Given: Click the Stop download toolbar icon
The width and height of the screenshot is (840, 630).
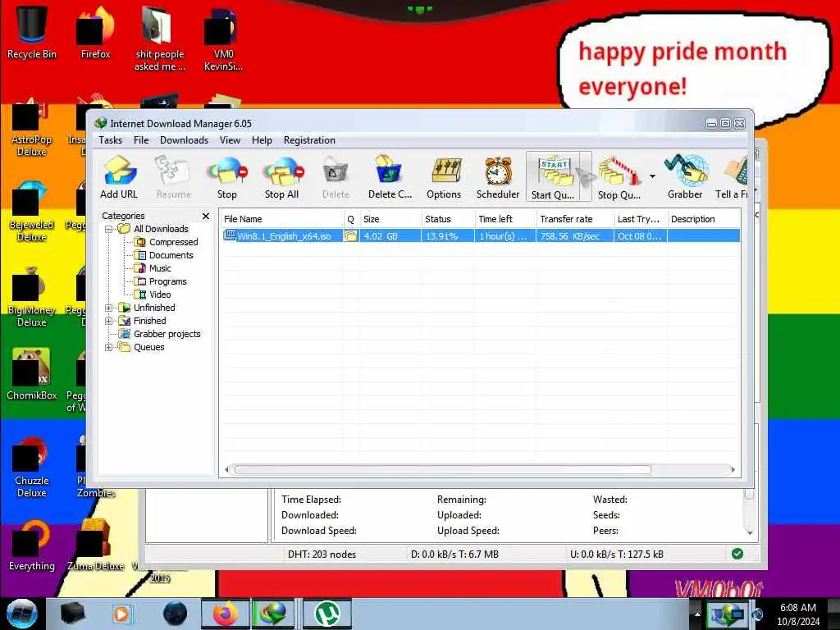Looking at the screenshot, I should [227, 177].
